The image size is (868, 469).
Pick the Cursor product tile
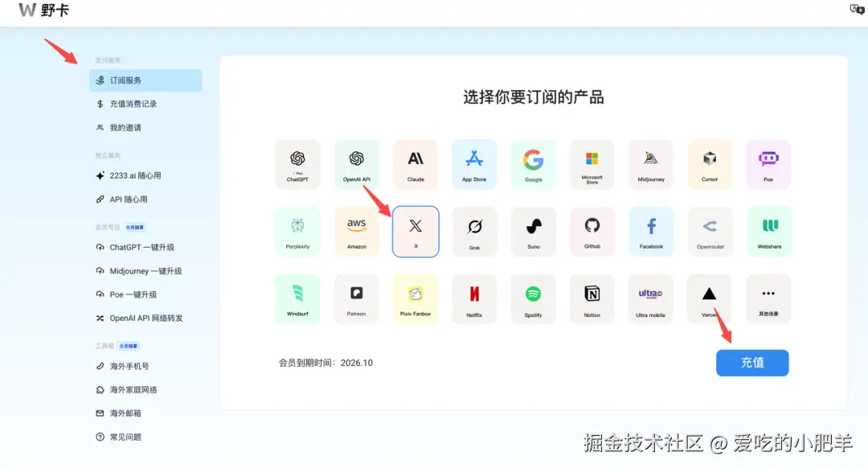(710, 165)
